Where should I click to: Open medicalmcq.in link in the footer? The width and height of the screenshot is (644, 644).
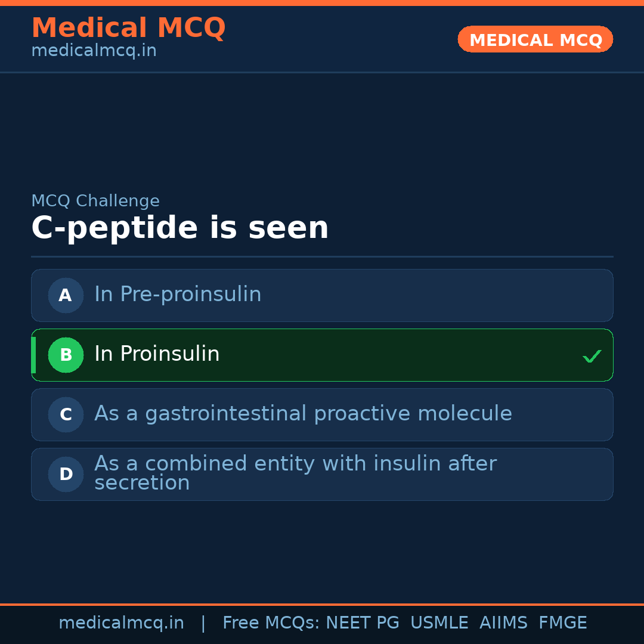(121, 623)
